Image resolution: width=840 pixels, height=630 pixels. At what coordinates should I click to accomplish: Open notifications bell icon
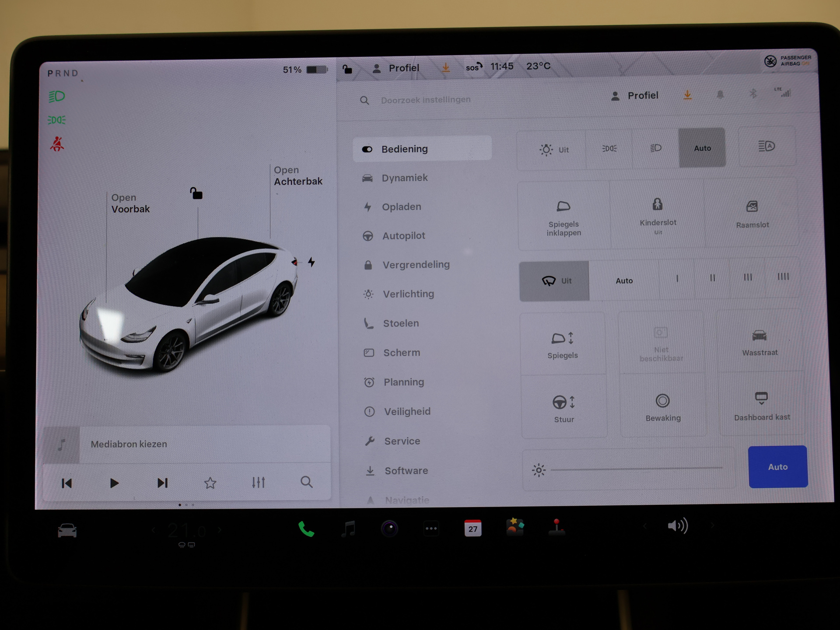pyautogui.click(x=720, y=94)
